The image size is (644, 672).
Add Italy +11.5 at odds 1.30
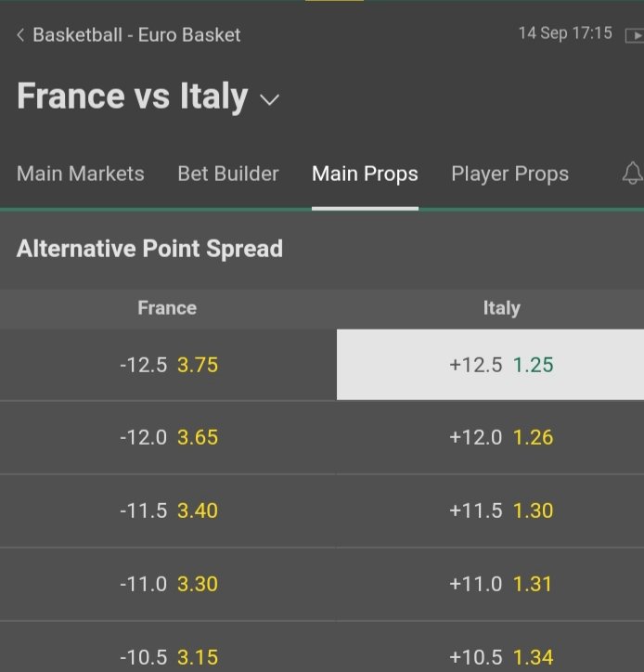pos(490,510)
